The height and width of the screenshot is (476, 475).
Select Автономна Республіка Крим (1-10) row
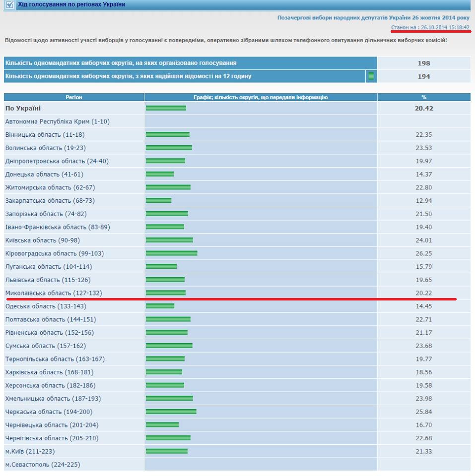pyautogui.click(x=57, y=121)
